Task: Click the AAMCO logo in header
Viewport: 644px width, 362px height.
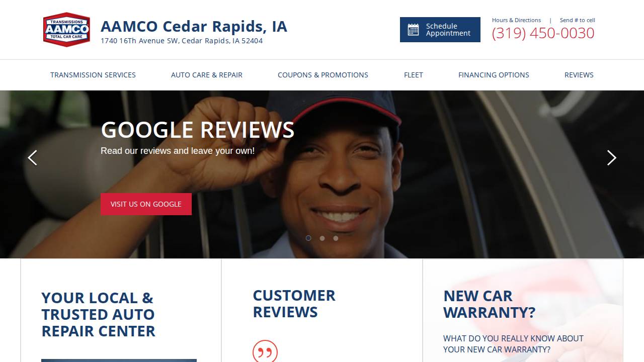Action: click(66, 30)
